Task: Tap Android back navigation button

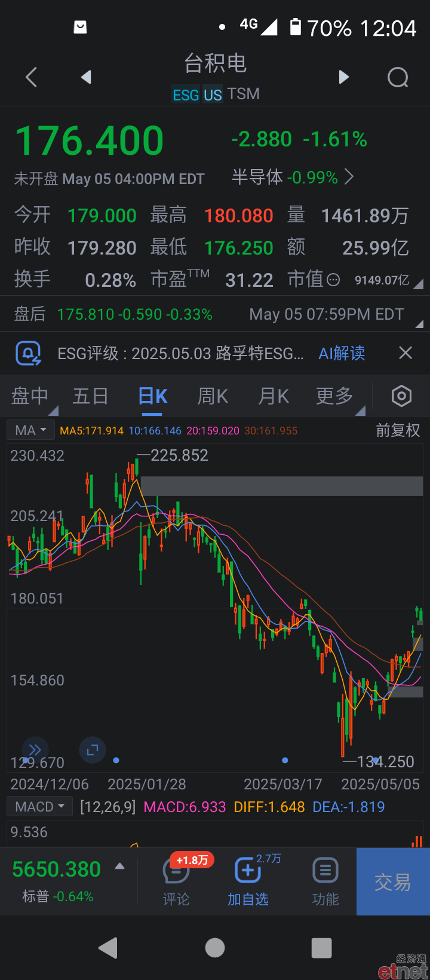Action: point(108,948)
